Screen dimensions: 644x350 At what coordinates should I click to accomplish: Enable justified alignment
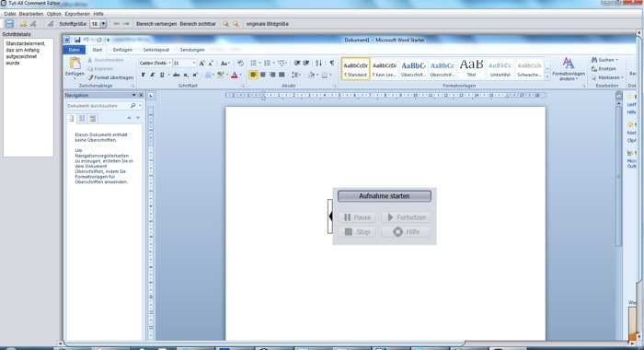click(282, 75)
